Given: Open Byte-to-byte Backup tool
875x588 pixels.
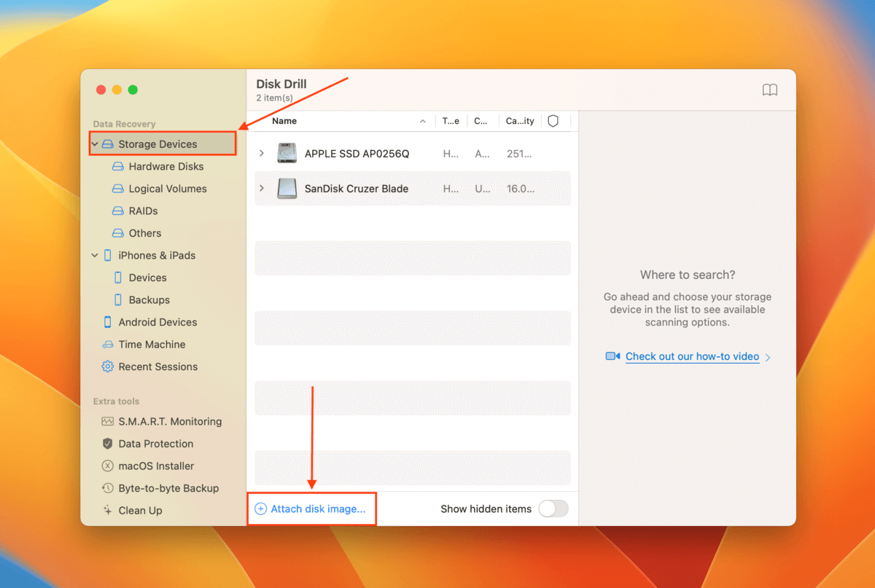Looking at the screenshot, I should pyautogui.click(x=169, y=488).
